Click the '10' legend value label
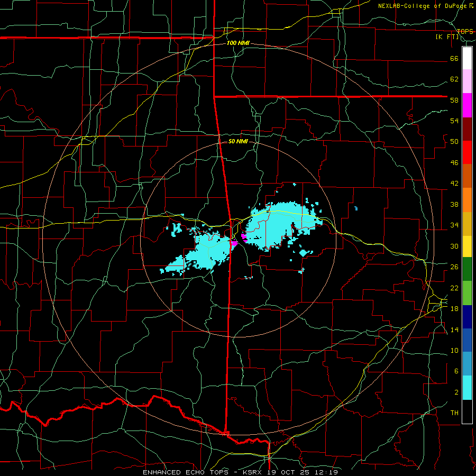This screenshot has width=476, height=476. click(x=454, y=350)
